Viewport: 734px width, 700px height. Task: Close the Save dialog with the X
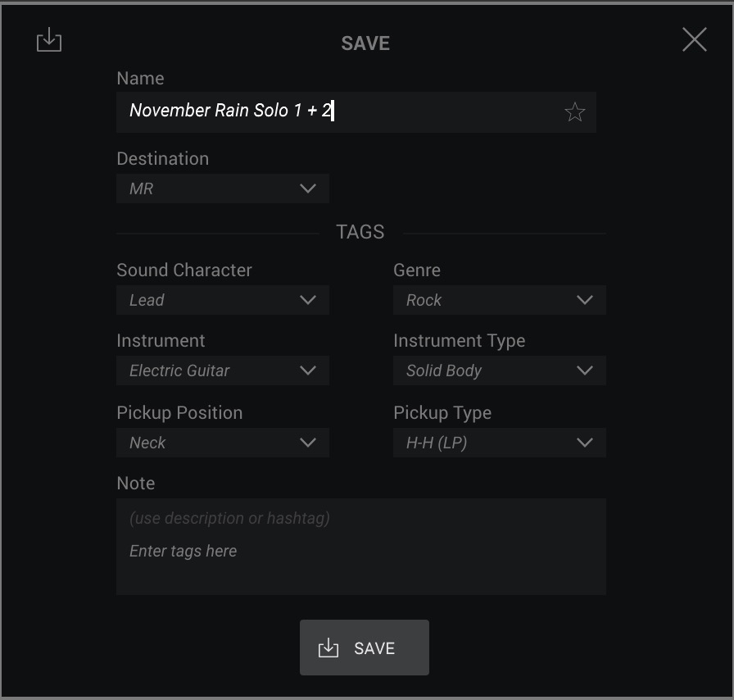694,39
